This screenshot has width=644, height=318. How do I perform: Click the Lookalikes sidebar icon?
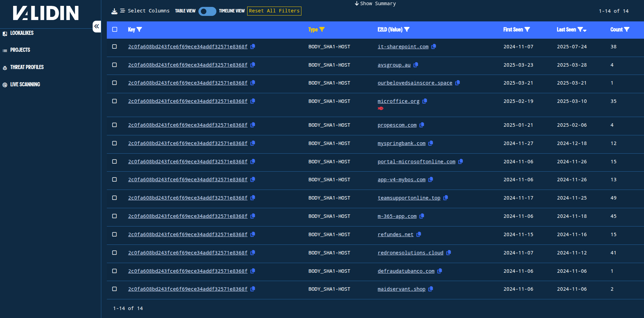[x=5, y=33]
